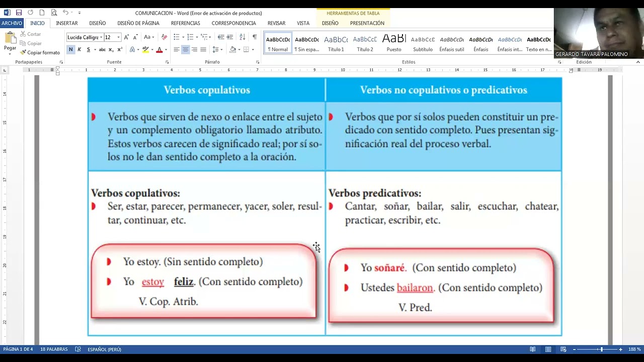
Task: Open the PRESENTACIÓN table tools tab
Action: point(367,23)
